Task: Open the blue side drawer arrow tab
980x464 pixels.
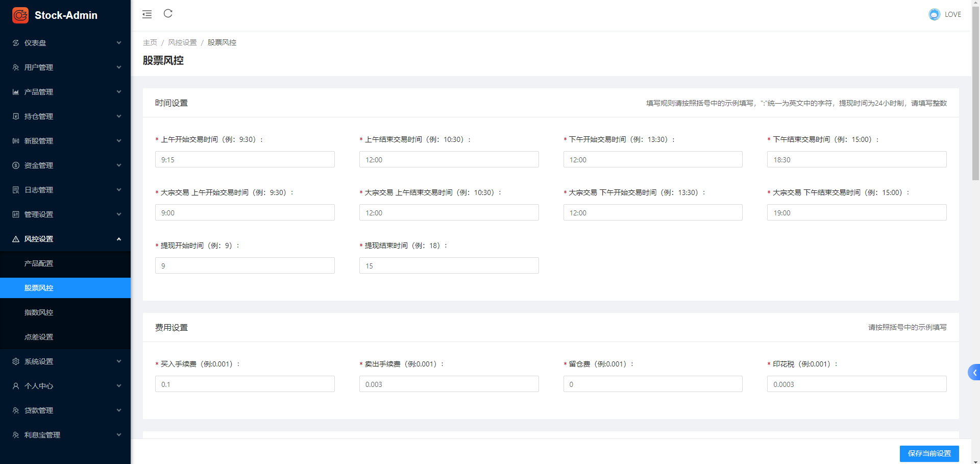Action: (x=974, y=373)
